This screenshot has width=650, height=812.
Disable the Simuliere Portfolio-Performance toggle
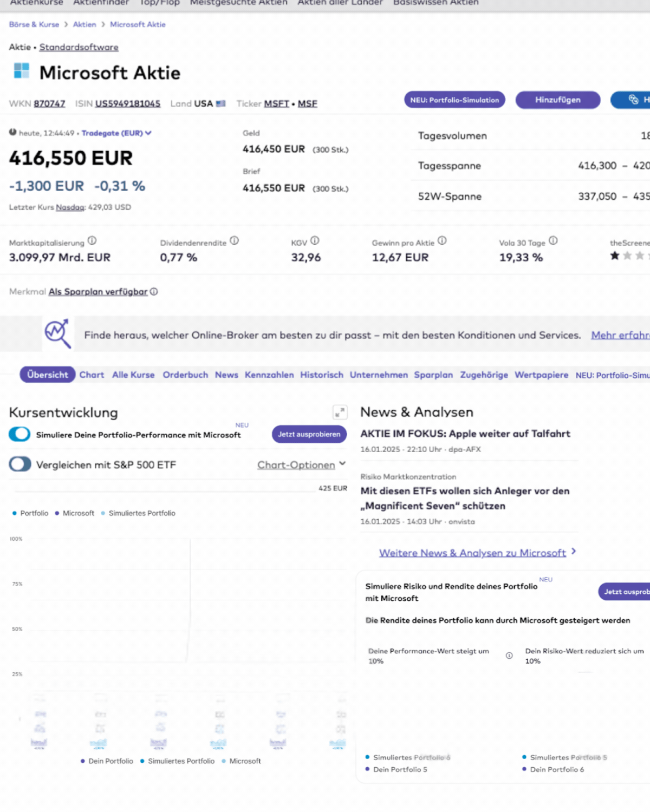20,434
